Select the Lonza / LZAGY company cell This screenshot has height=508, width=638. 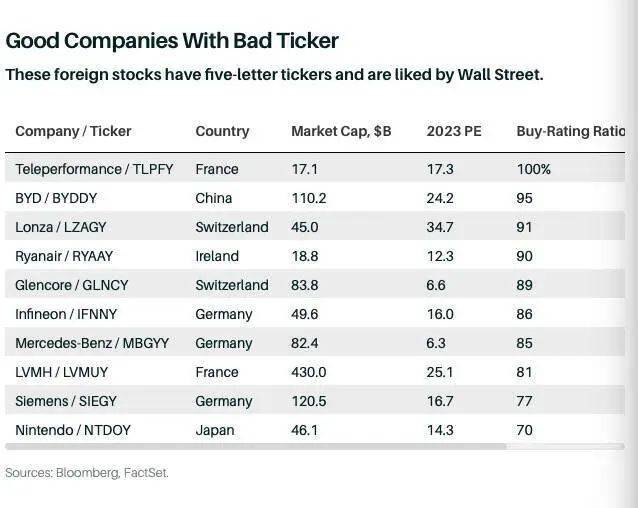tap(64, 227)
